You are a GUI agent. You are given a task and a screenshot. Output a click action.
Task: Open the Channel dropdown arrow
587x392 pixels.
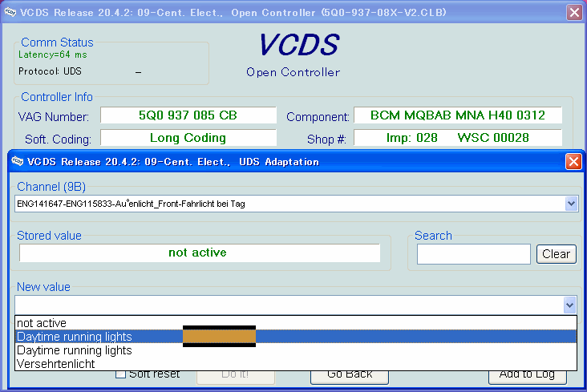pos(571,204)
